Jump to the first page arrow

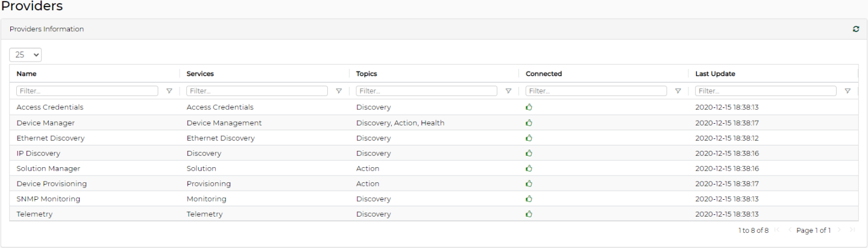pyautogui.click(x=777, y=231)
